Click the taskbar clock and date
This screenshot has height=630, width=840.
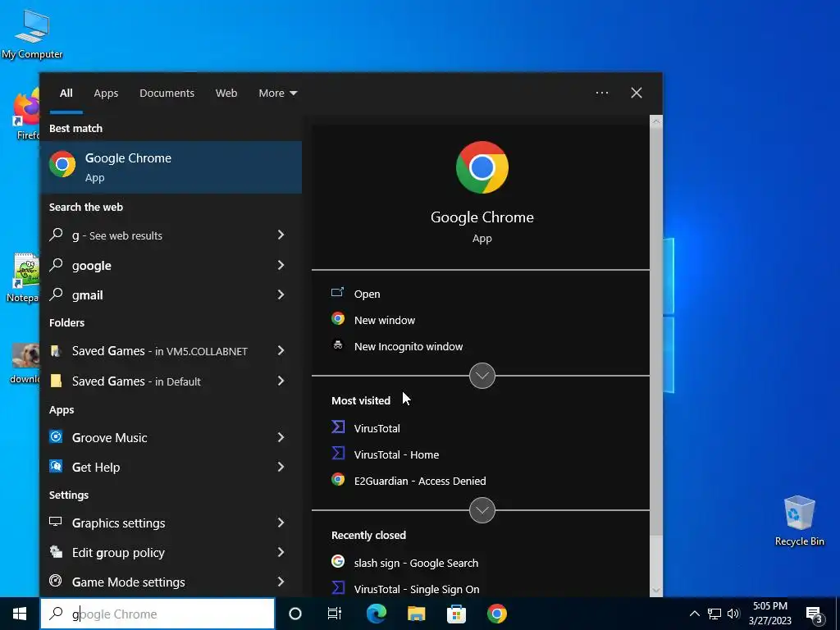click(769, 614)
